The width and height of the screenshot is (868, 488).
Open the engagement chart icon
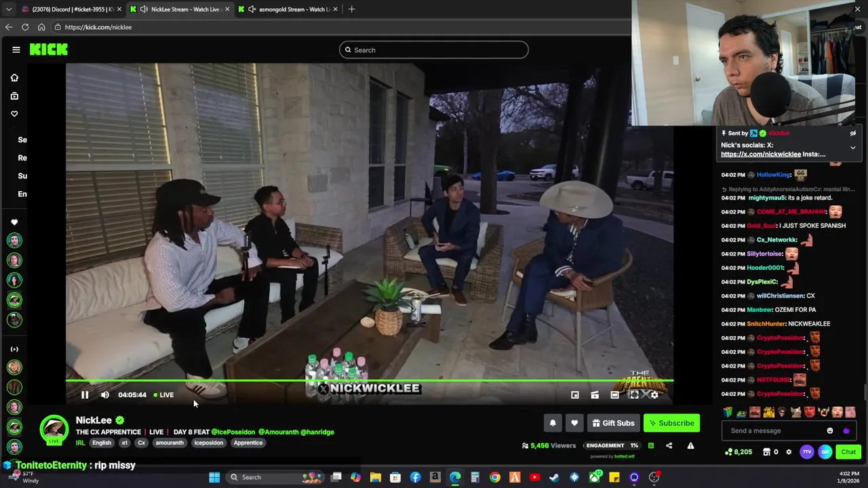point(651,445)
